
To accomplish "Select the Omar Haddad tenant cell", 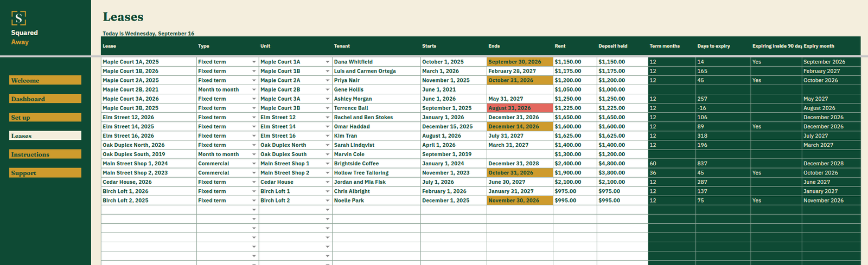I will pyautogui.click(x=376, y=126).
